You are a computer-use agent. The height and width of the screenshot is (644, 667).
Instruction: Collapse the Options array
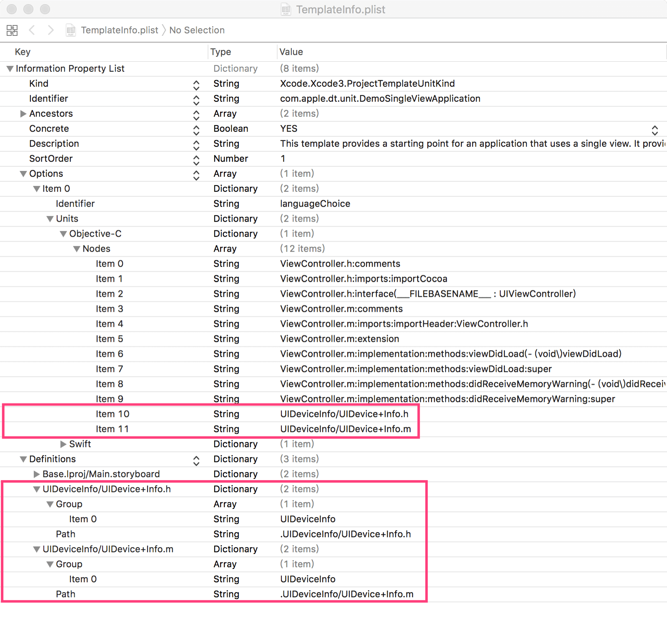pos(23,174)
